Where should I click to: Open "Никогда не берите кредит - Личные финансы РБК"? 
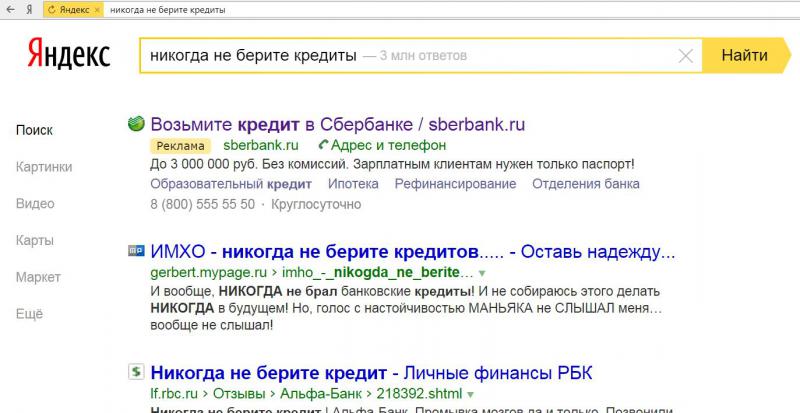coord(371,373)
